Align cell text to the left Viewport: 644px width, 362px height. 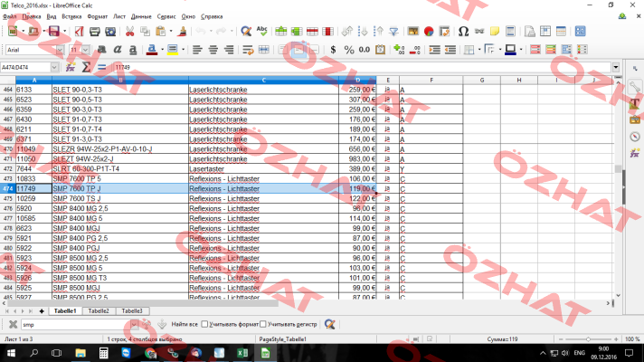(197, 50)
